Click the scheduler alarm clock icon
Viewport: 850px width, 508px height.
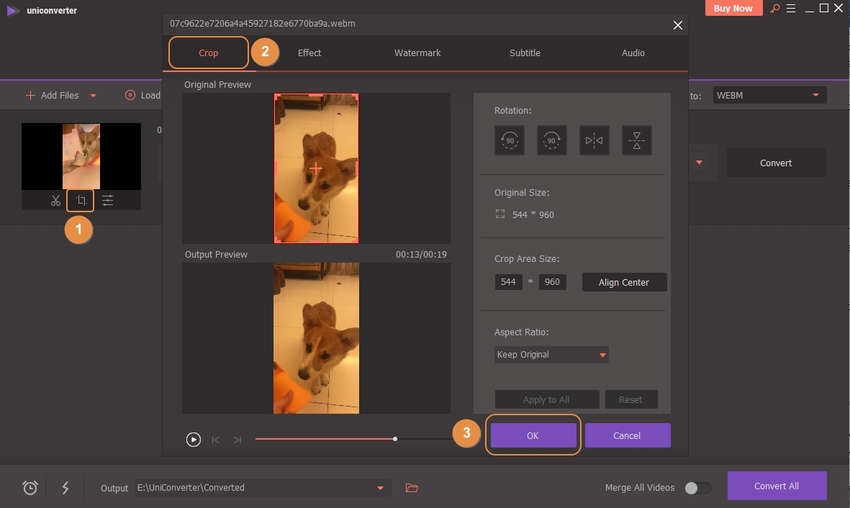(x=30, y=488)
